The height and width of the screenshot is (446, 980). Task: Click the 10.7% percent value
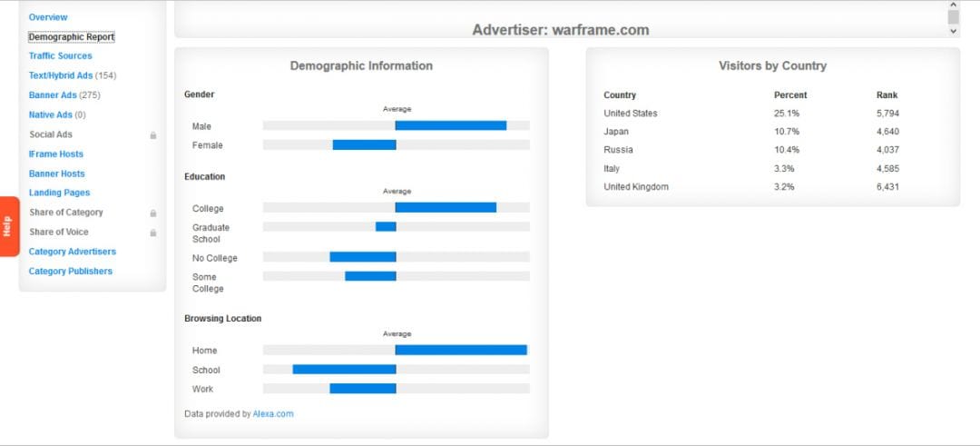pos(786,132)
